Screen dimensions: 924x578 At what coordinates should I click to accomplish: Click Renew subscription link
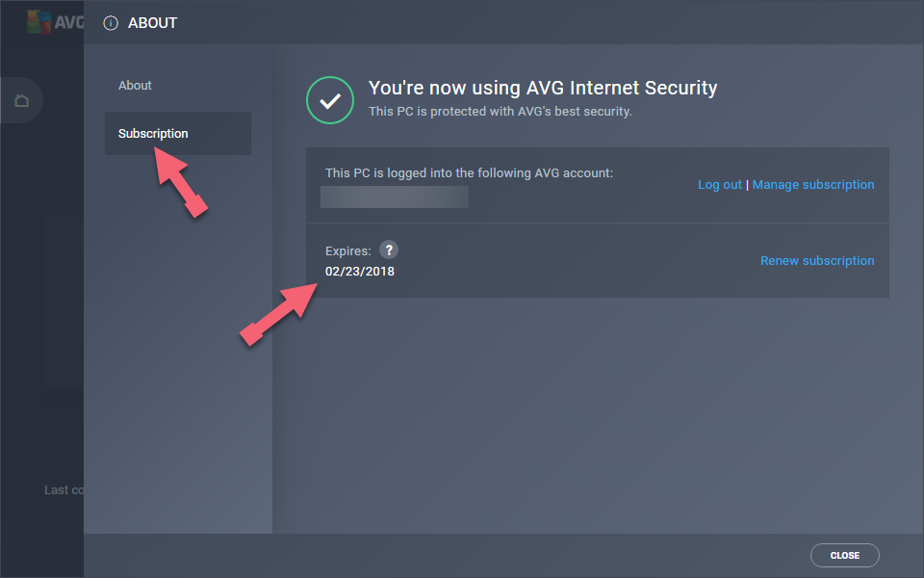[817, 261]
